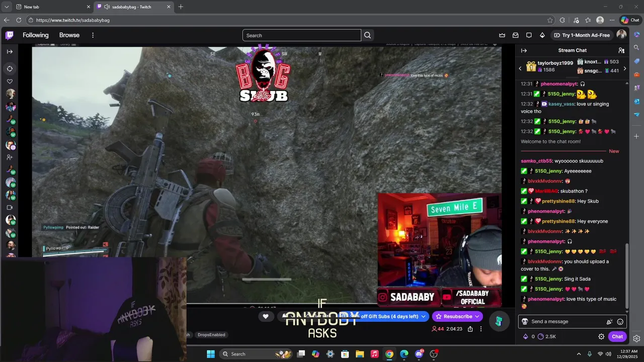
Task: Open chat settings gear icon
Action: point(601,336)
